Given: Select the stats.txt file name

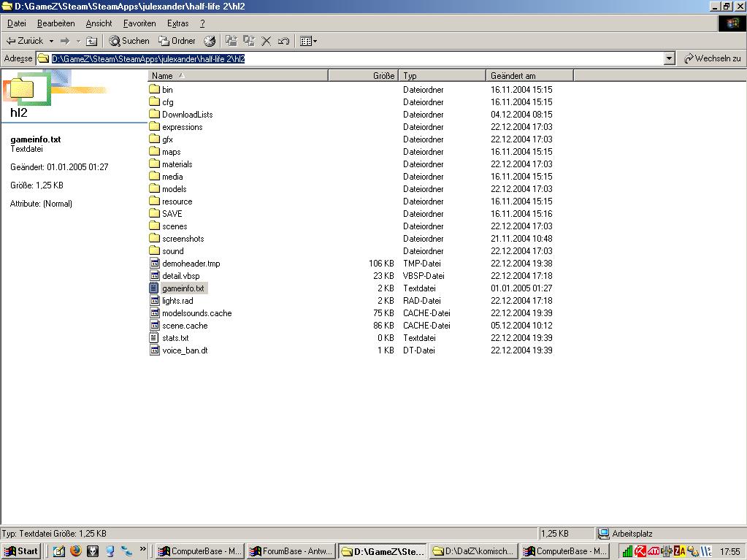Looking at the screenshot, I should (175, 338).
